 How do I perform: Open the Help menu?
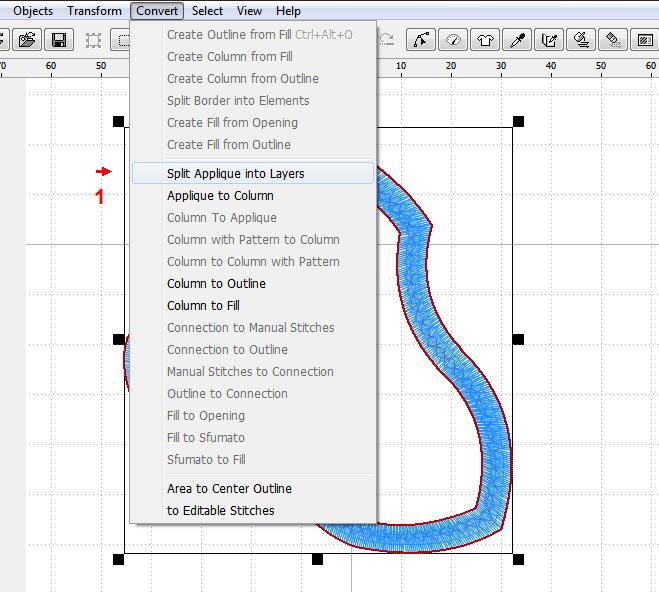(288, 11)
